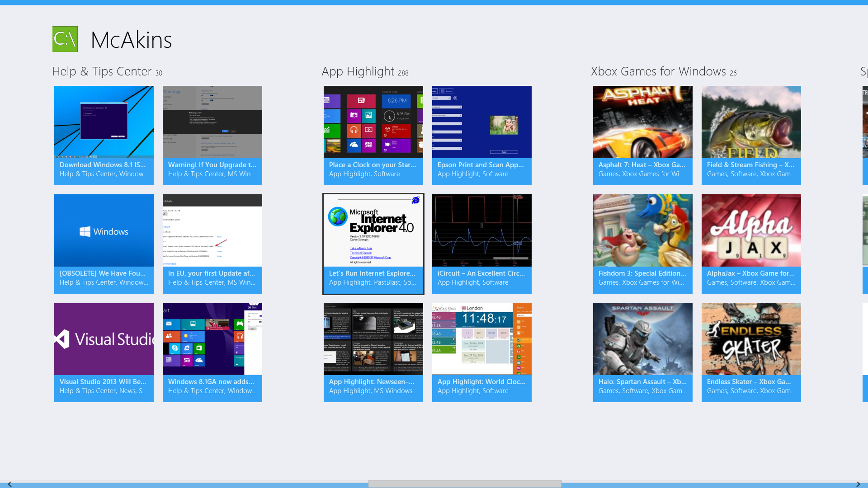Open Halo: Spartan Assault game tile
Viewport: 868px width, 488px height.
coord(643,352)
